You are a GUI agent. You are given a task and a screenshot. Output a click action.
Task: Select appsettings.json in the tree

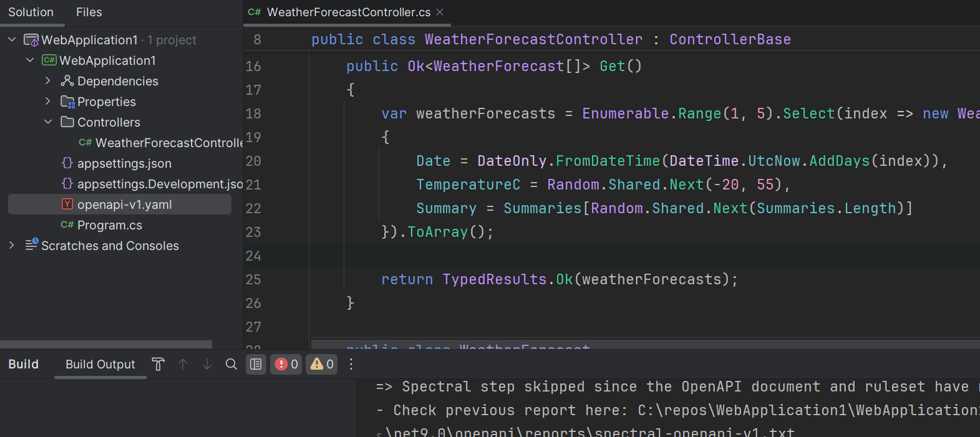click(x=124, y=163)
